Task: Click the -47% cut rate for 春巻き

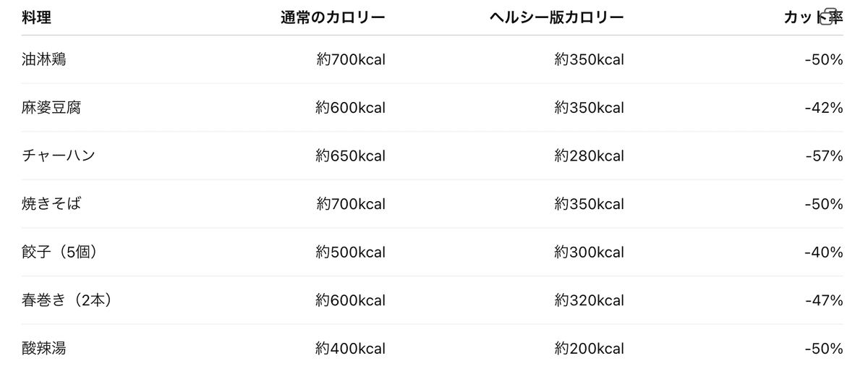Action: [x=824, y=300]
